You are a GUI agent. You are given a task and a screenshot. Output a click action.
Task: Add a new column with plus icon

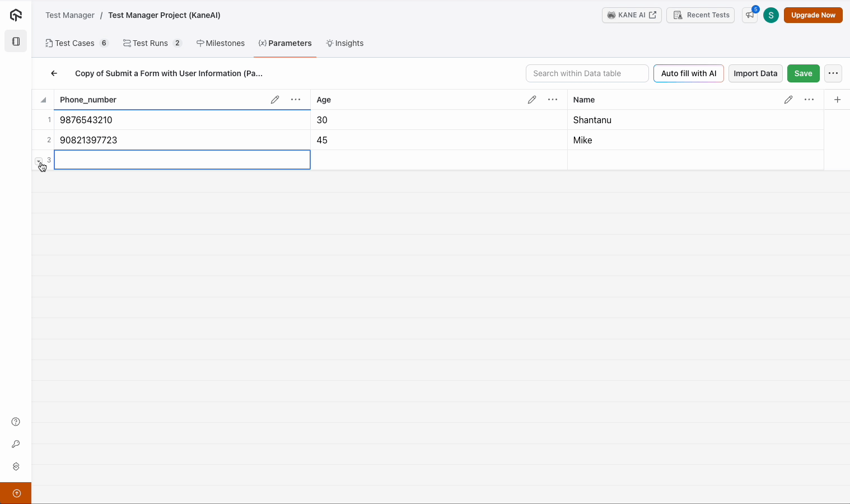pyautogui.click(x=837, y=100)
